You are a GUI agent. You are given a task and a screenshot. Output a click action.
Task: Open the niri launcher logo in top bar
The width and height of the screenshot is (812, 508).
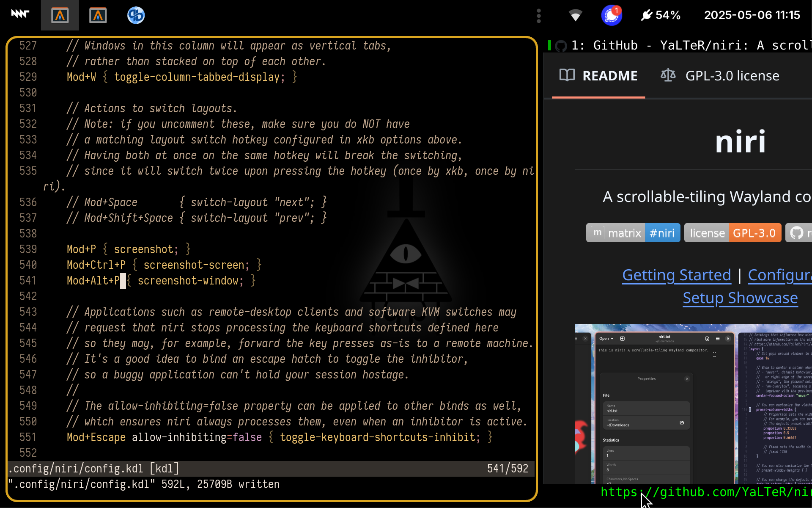[x=20, y=14]
